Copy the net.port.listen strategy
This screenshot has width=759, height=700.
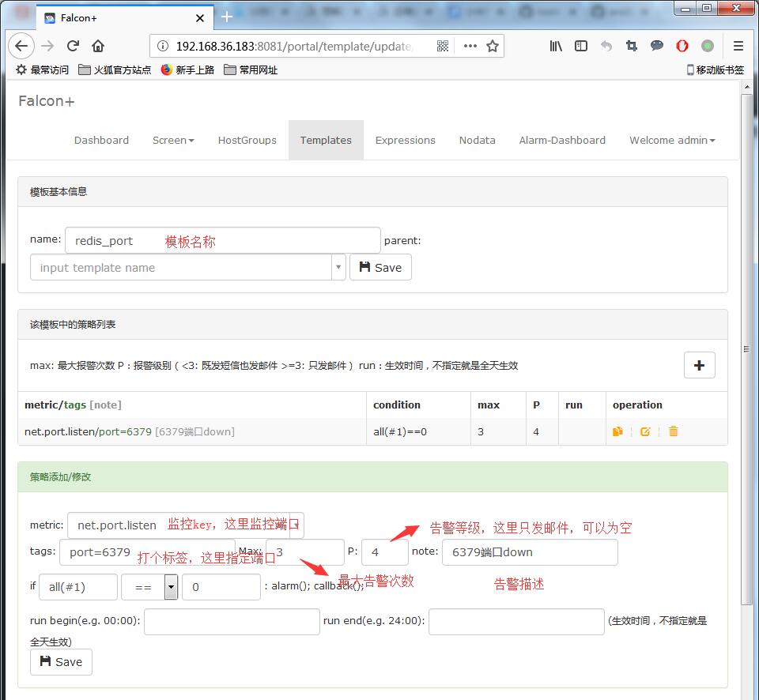click(617, 431)
